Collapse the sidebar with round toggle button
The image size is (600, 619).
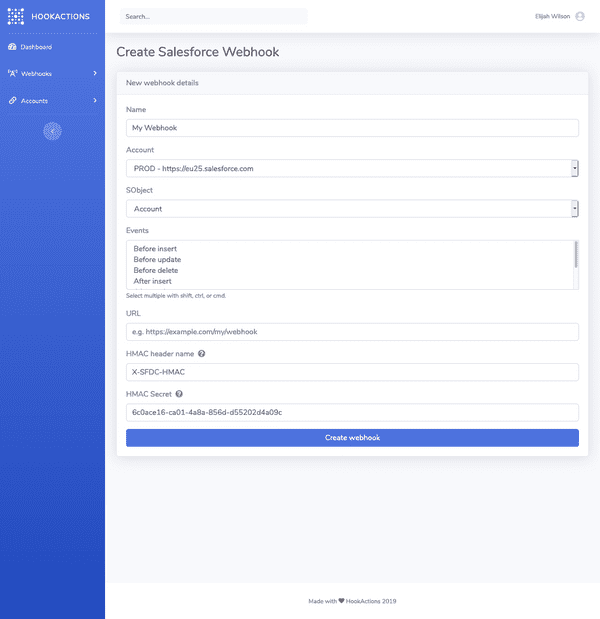coord(52,131)
